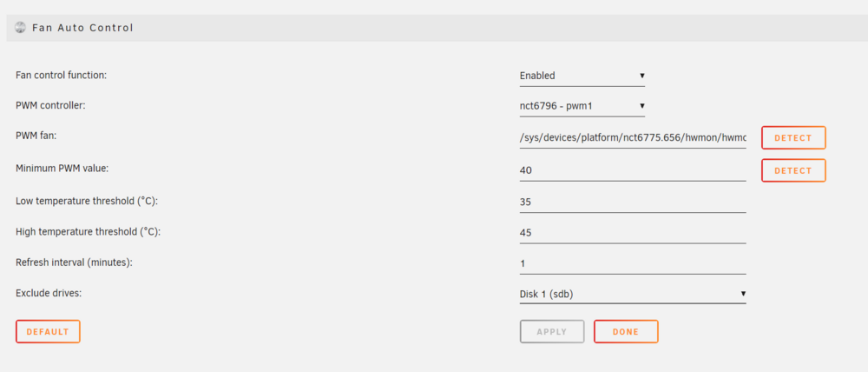868x372 pixels.
Task: Click the Minimum PWM value field showing 40
Action: pyautogui.click(x=633, y=170)
